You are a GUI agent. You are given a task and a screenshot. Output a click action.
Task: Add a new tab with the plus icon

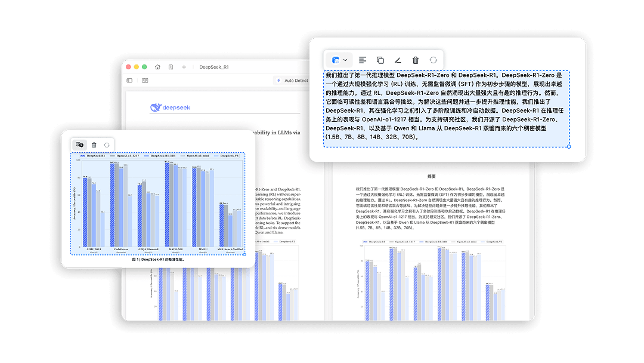point(184,67)
